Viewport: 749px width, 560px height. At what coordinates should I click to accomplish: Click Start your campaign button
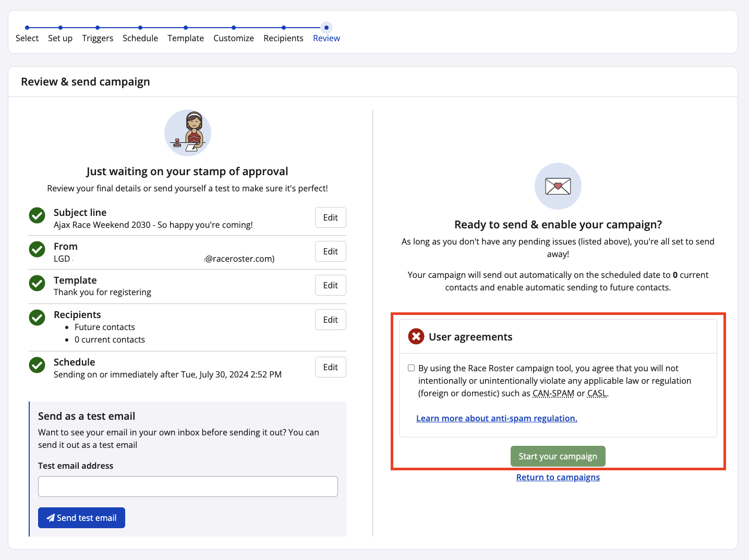(x=558, y=456)
